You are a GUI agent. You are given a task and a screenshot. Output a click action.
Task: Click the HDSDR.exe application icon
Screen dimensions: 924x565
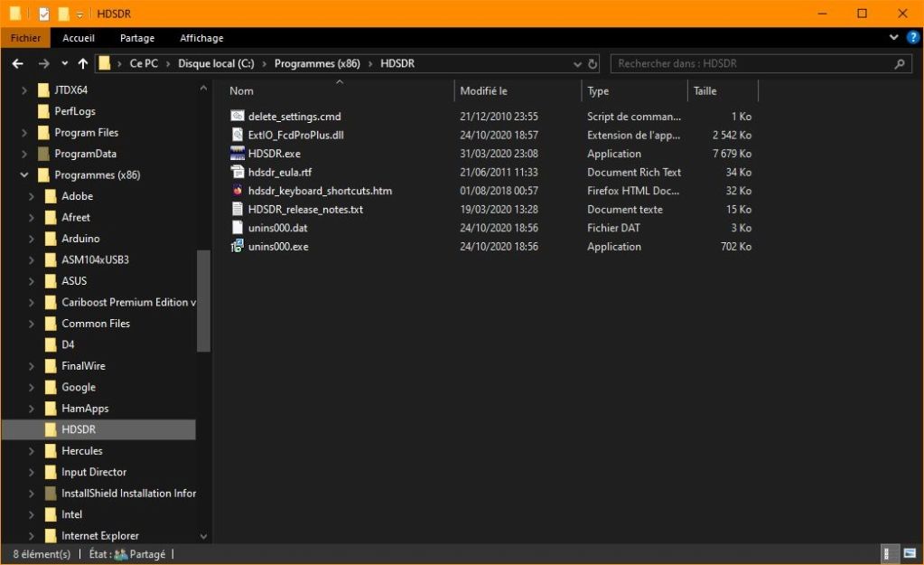238,154
